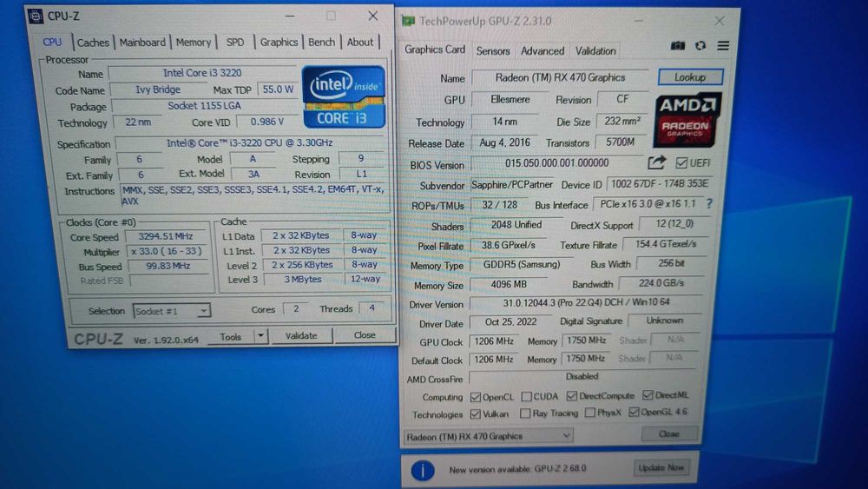Click the Close button in CPU-Z

[365, 335]
